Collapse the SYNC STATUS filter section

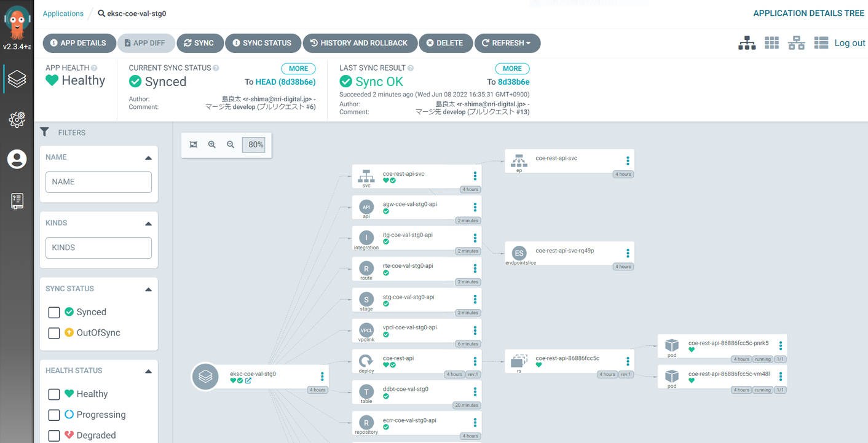pos(148,289)
